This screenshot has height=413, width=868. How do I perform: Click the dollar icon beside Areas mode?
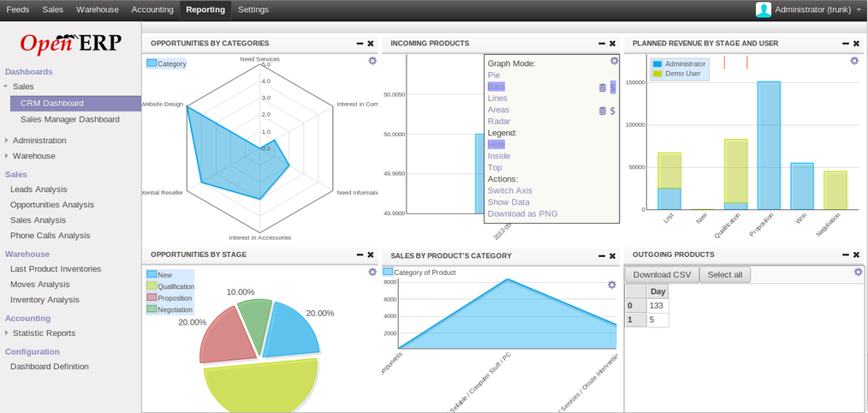click(x=613, y=111)
